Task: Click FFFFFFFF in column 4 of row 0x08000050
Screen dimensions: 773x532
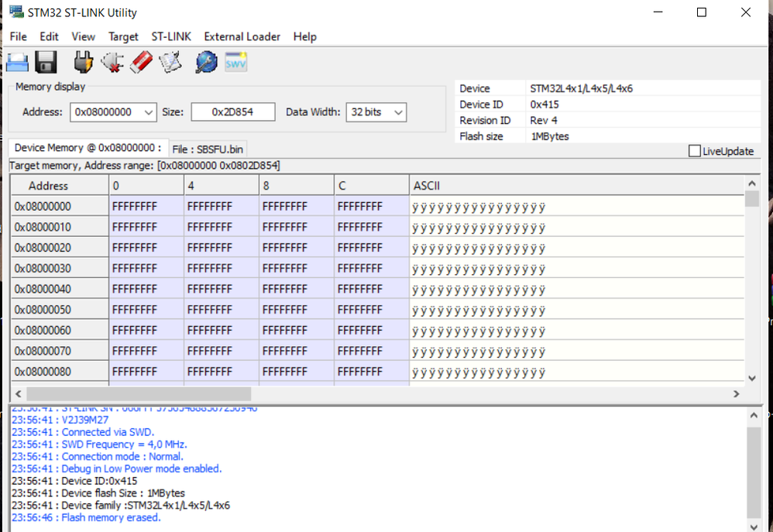Action: [222, 310]
